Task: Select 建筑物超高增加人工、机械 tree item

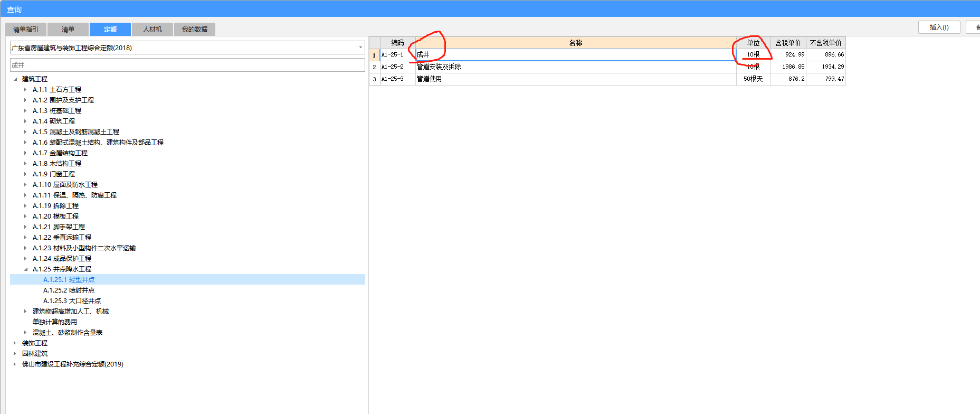Action: click(x=71, y=312)
